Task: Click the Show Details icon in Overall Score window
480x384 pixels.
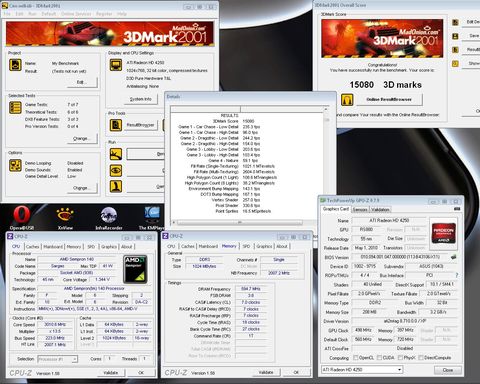Action: tap(455, 63)
